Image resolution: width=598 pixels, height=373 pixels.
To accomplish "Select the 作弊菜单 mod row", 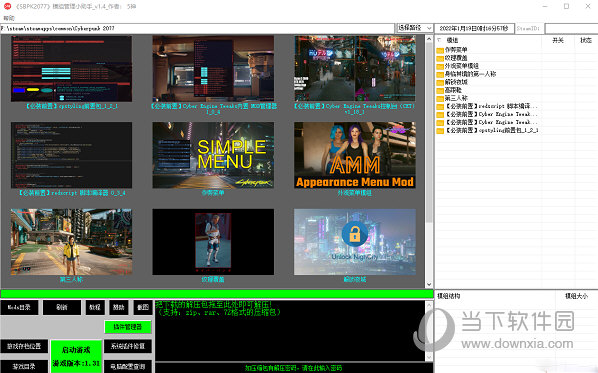I will click(456, 50).
